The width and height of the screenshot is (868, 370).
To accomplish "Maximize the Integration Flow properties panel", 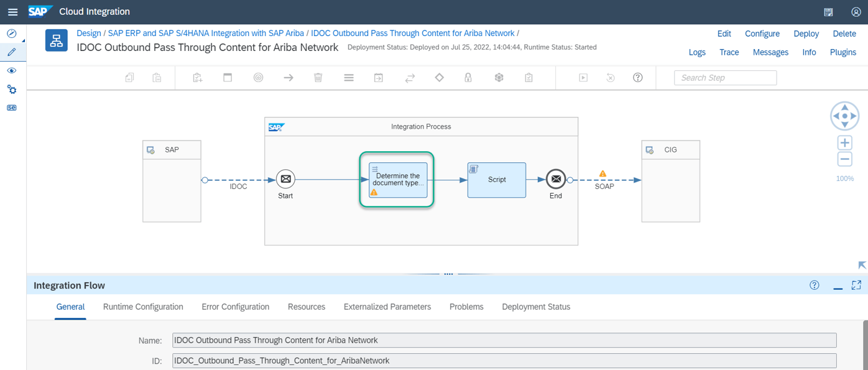I will [x=856, y=285].
